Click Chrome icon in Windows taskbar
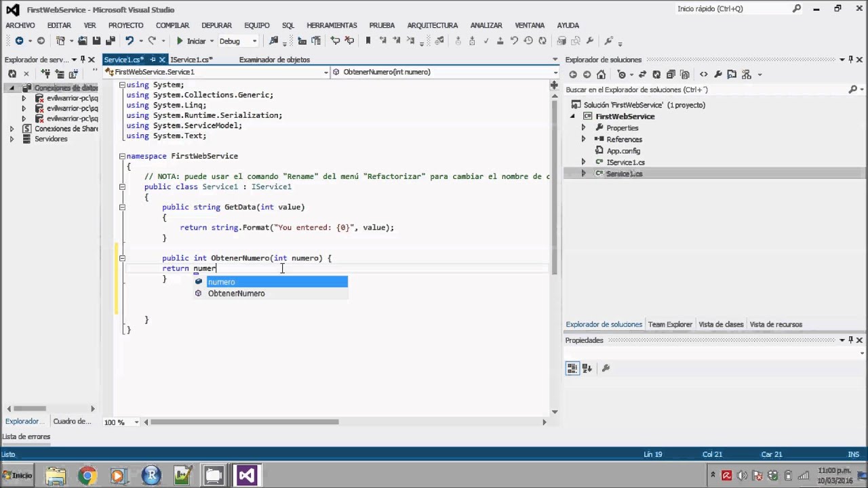 click(87, 476)
